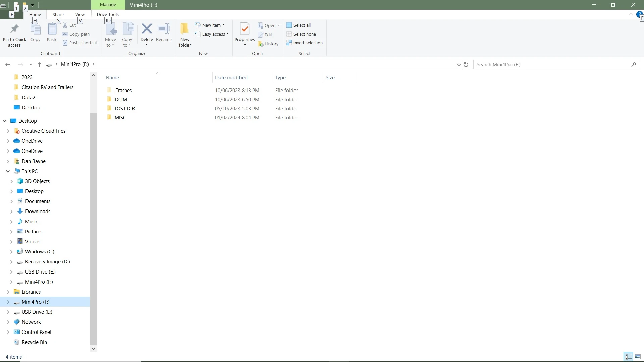Open the Drive Tools tab
The width and height of the screenshot is (644, 362).
click(108, 14)
